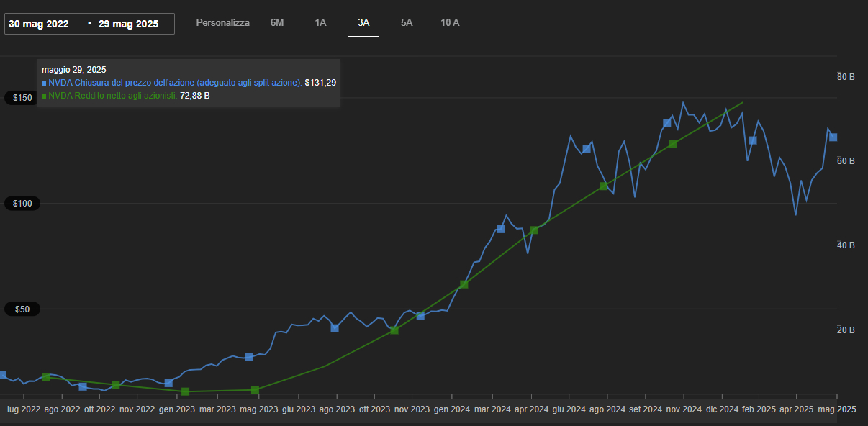
Task: Select the 5A time range tab
Action: pyautogui.click(x=407, y=23)
